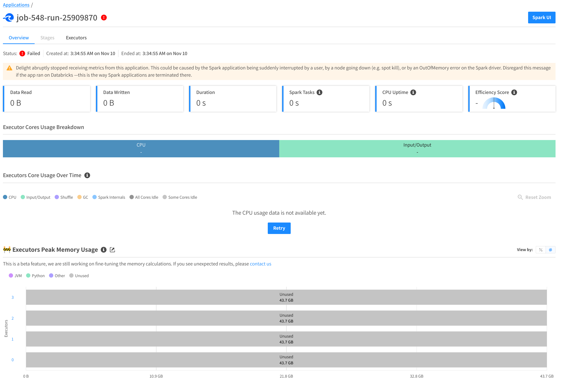Screen dimensions: 567x392
Task: Open the Efficiency Score info icon
Action: pyautogui.click(x=514, y=92)
